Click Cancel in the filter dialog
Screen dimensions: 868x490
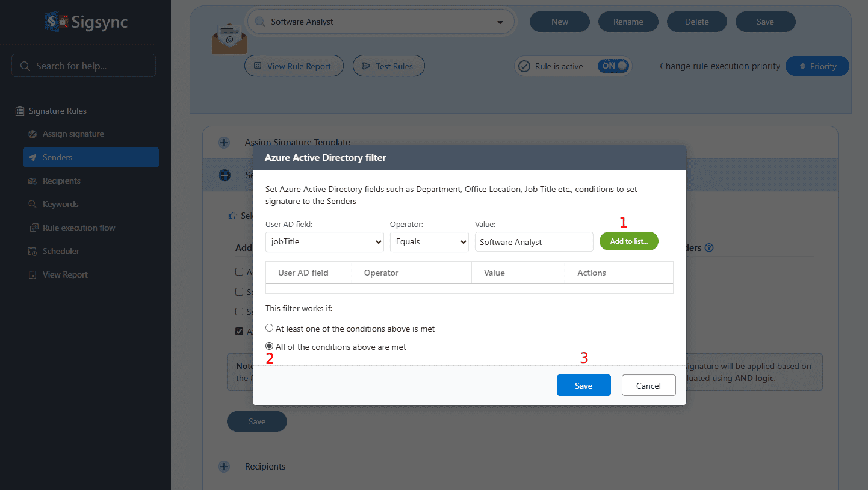point(648,386)
